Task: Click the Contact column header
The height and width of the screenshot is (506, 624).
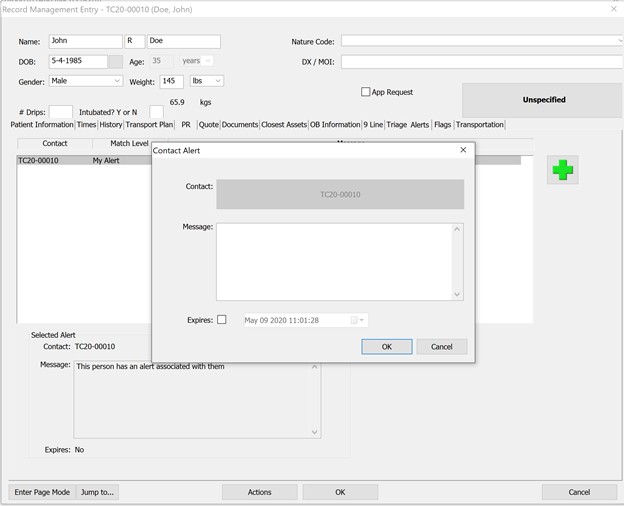Action: click(55, 143)
